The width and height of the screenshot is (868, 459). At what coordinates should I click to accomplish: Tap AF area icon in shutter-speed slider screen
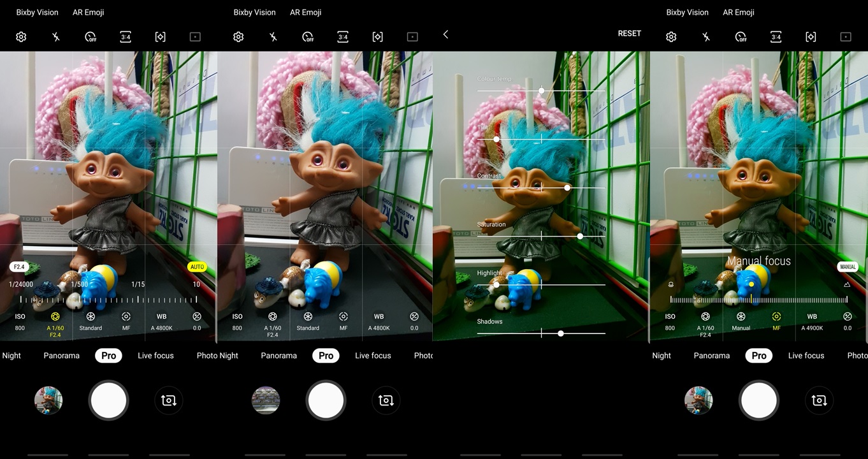[x=196, y=37]
